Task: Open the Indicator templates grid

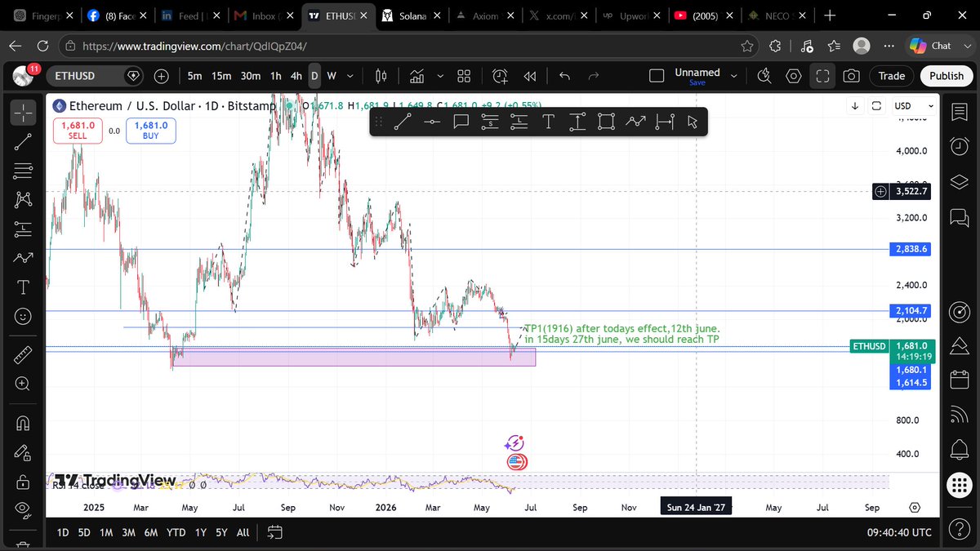Action: [464, 76]
